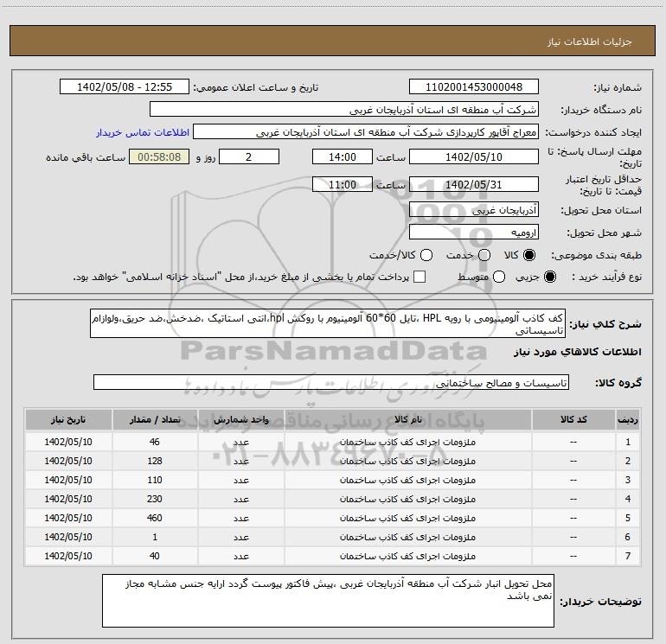The width and height of the screenshot is (666, 644).
Task: Click the response deadline time 14:00 field
Action: click(x=343, y=156)
